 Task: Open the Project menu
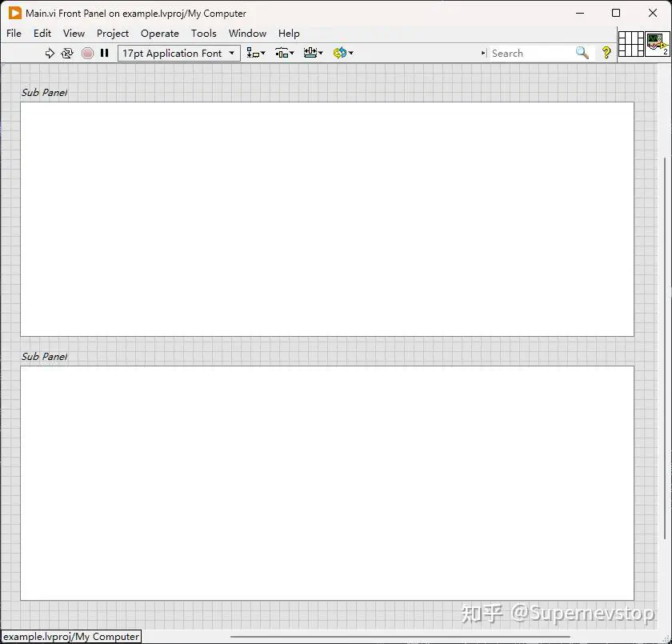pos(112,34)
